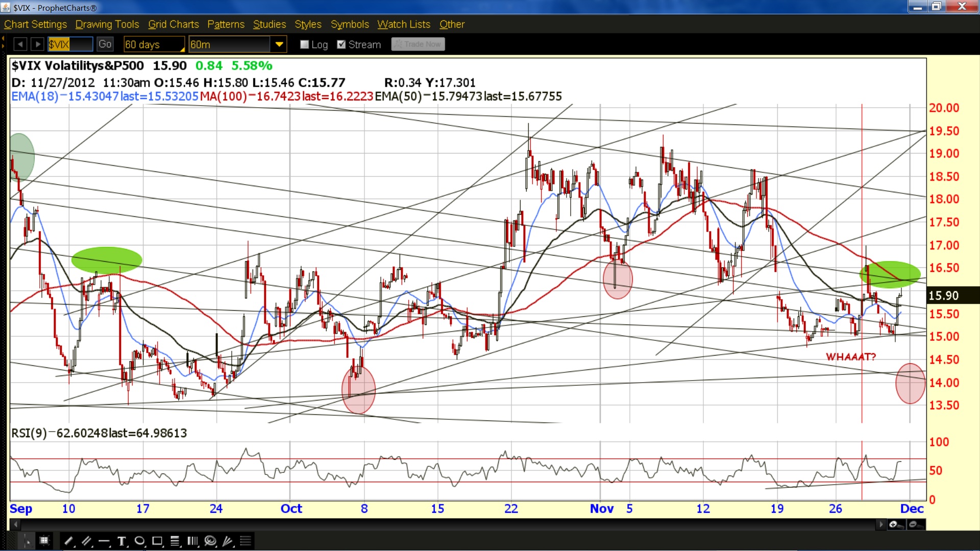Enable the Log scale checkbox
Screen dimensions: 980x551
point(305,44)
